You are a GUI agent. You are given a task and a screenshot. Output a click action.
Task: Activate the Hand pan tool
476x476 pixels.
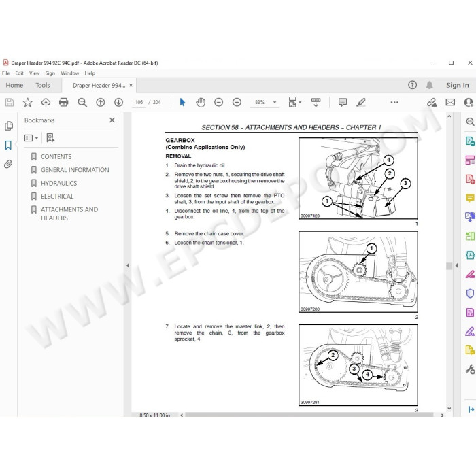201,102
